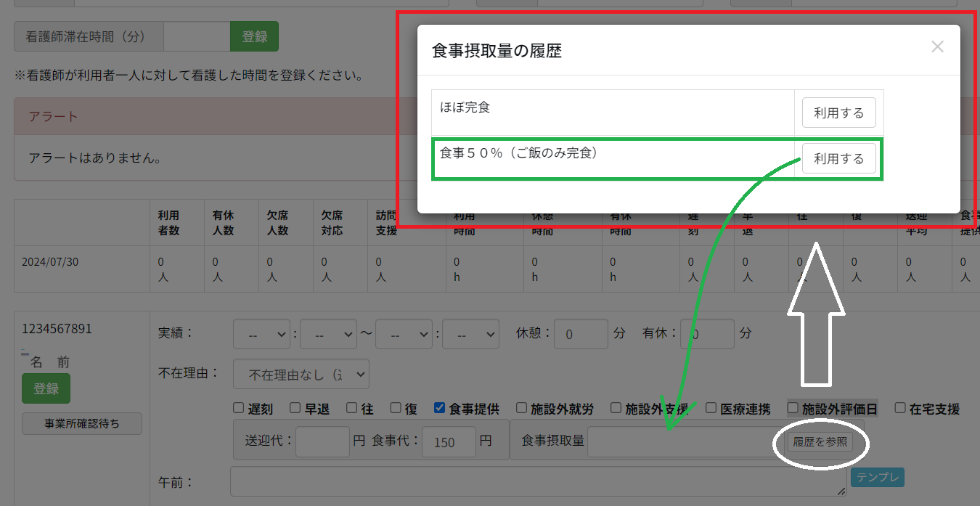Open the first 実績 start hour dropdown

pos(261,335)
